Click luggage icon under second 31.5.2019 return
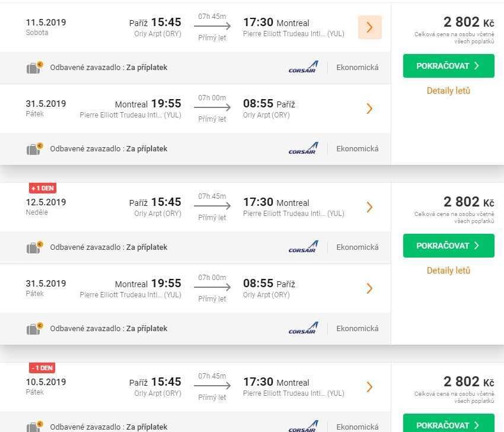 (x=35, y=329)
